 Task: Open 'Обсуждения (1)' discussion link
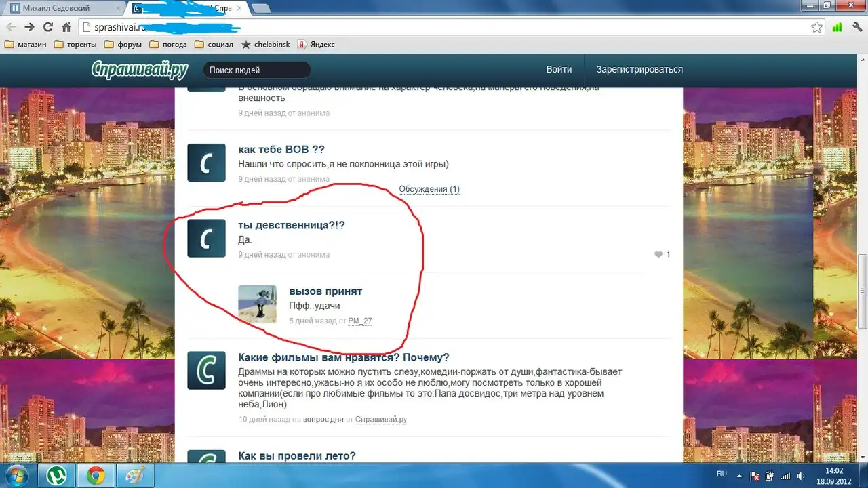429,189
